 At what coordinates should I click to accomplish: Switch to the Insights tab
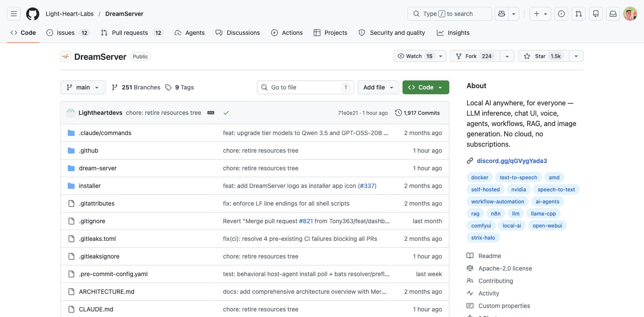click(x=453, y=33)
